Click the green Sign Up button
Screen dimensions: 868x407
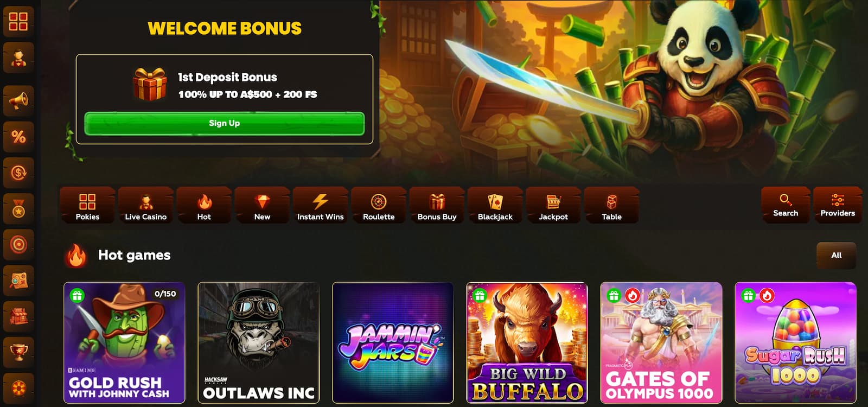(x=224, y=124)
